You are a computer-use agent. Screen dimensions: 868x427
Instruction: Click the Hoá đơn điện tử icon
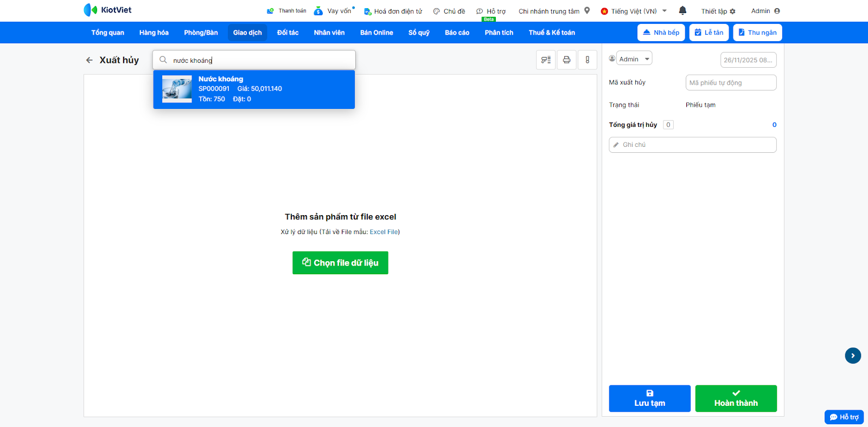pos(367,11)
